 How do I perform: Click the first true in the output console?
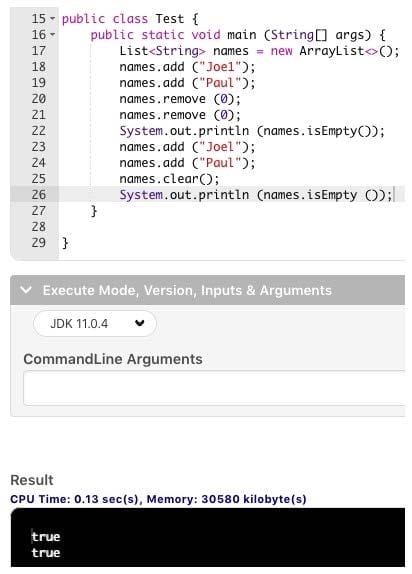[x=46, y=537]
